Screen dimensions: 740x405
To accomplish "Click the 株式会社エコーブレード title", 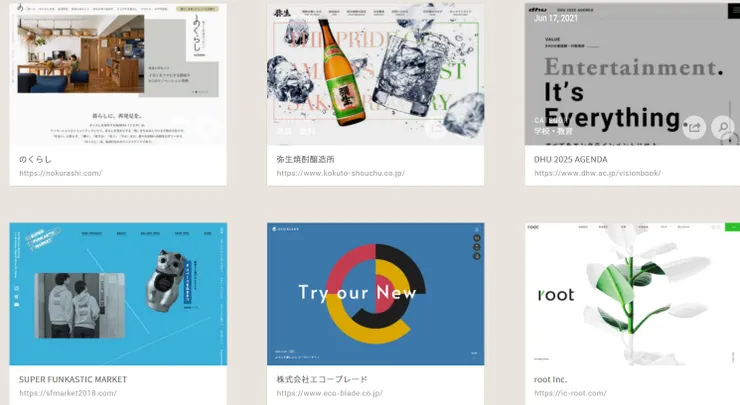I will (322, 380).
